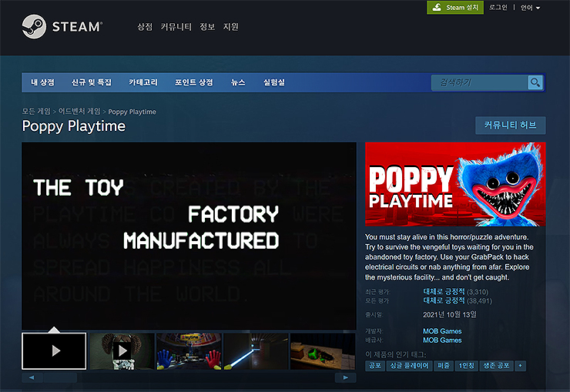Select the dark corridor light beam thumbnail
The image size is (570, 392).
256,351
